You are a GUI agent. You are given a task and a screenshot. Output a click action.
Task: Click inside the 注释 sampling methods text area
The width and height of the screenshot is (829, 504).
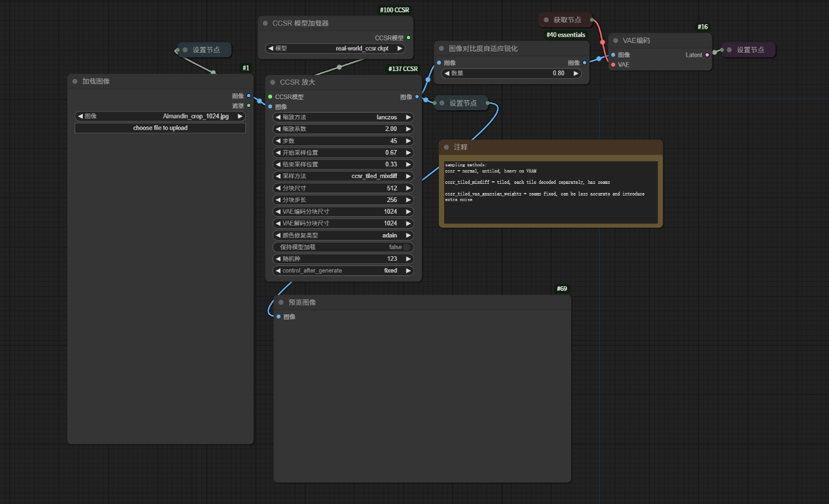coord(550,192)
